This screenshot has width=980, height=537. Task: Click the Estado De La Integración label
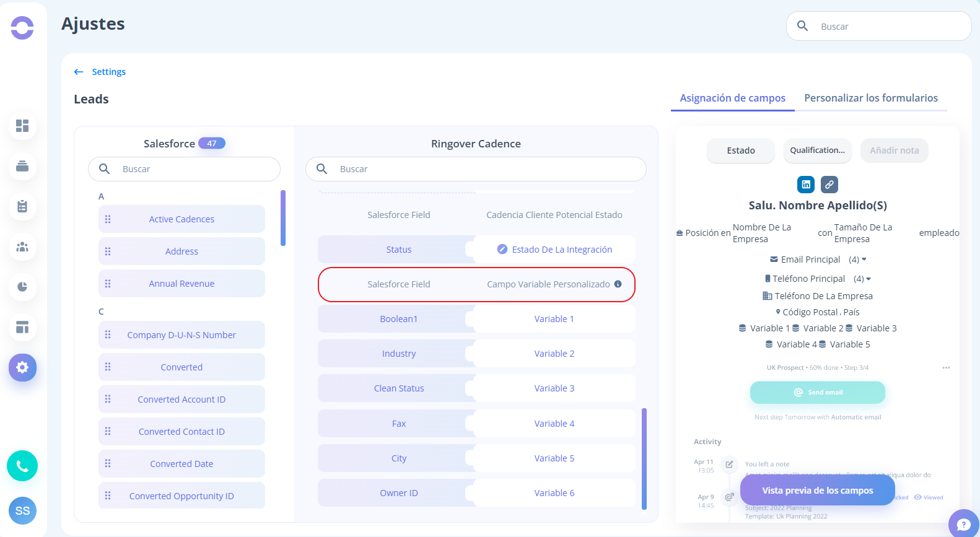[x=562, y=250]
